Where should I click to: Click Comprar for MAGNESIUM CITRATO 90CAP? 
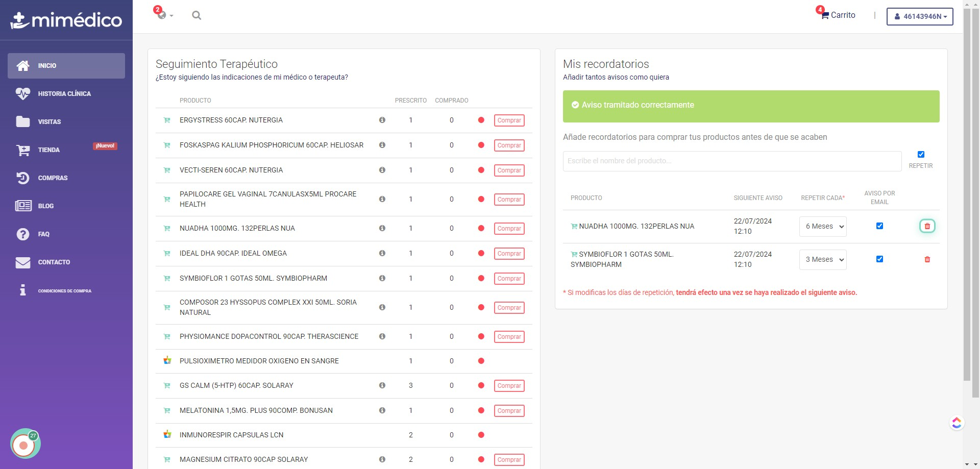[x=509, y=460]
